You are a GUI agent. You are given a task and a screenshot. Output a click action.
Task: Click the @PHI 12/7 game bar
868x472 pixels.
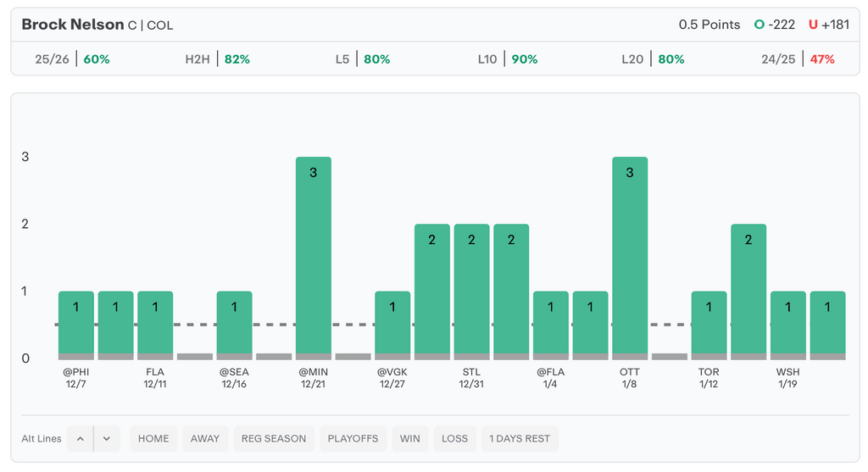pyautogui.click(x=75, y=322)
